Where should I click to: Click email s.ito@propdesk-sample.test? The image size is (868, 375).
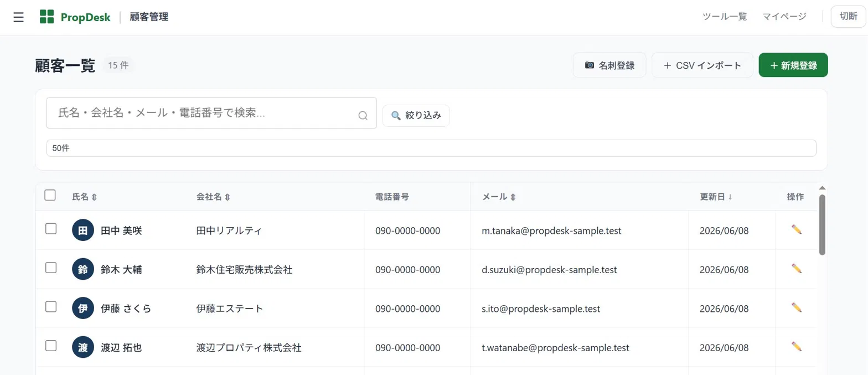coord(541,309)
